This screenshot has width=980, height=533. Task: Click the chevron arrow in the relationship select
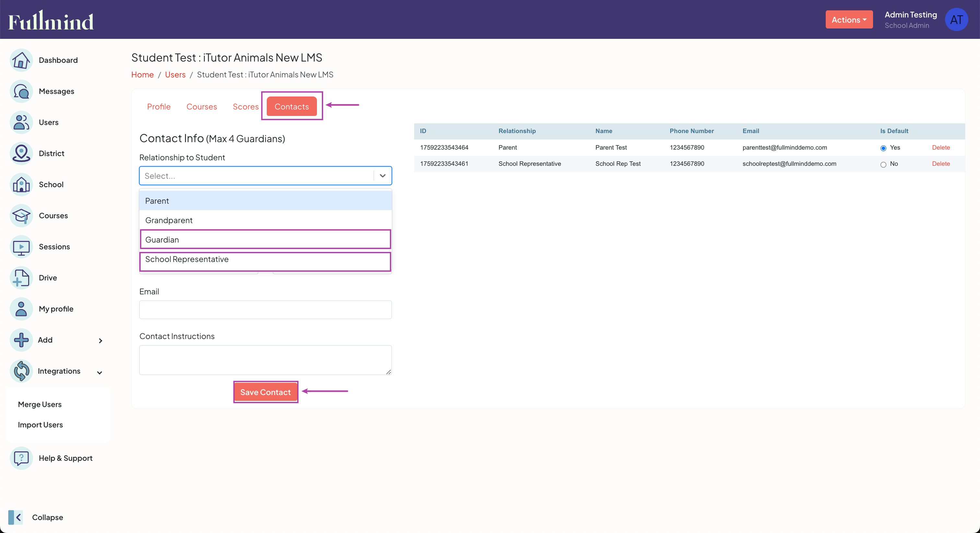click(383, 176)
